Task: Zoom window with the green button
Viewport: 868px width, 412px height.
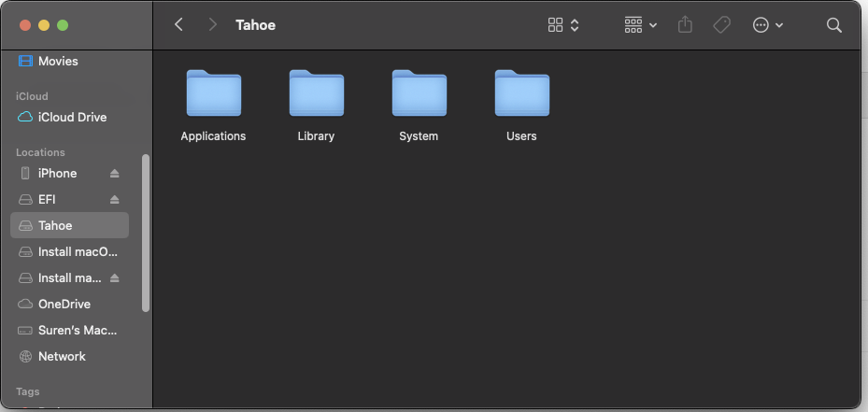Action: click(63, 25)
